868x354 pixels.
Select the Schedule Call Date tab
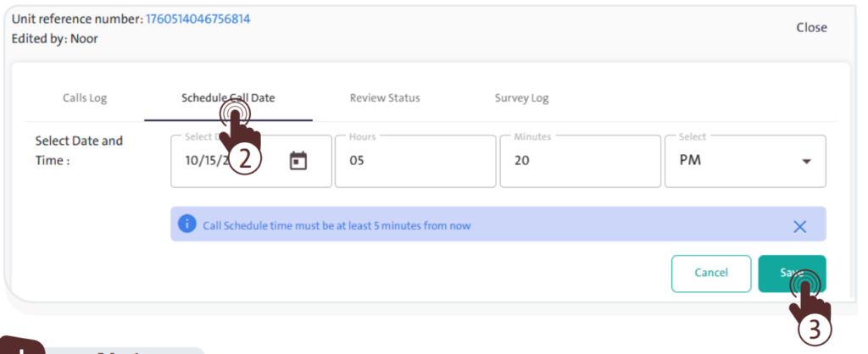228,98
